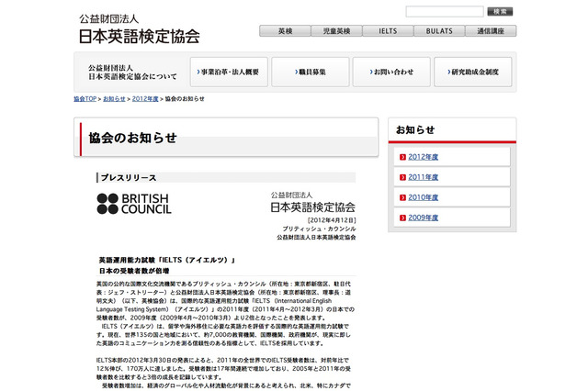Click the headline 日本の受験者数が倍増
The height and width of the screenshot is (391, 588).
coord(134,271)
